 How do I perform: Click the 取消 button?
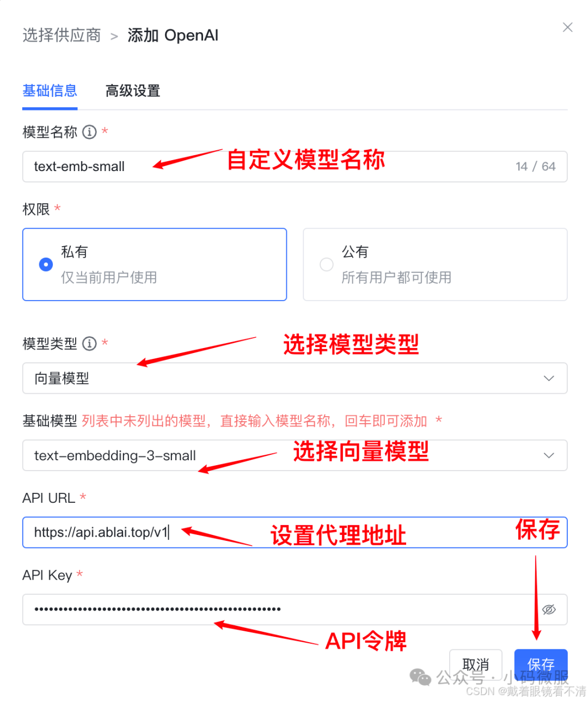tap(476, 664)
